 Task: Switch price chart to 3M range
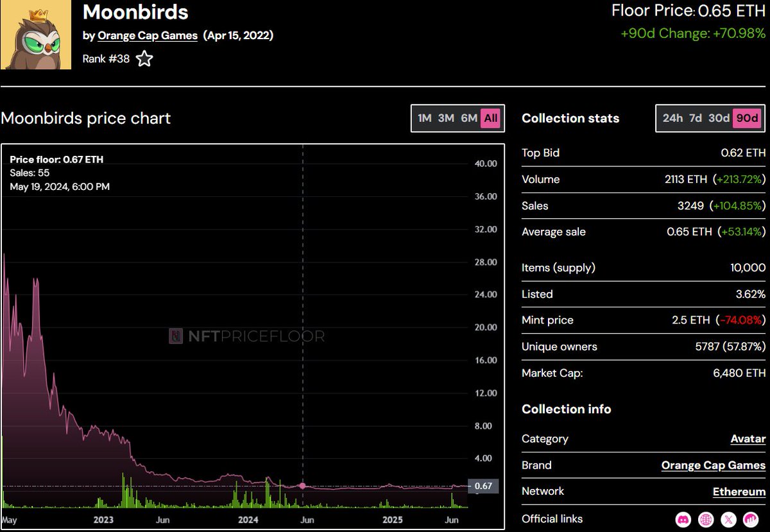pyautogui.click(x=446, y=118)
